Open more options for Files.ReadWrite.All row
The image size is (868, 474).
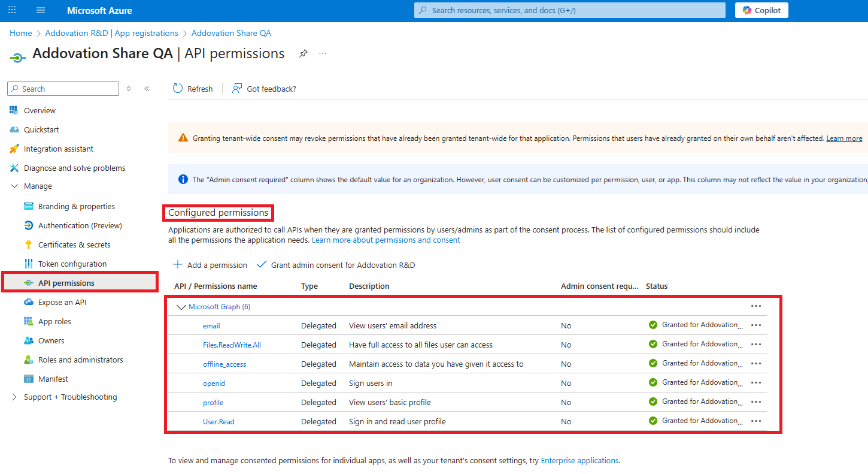click(755, 345)
